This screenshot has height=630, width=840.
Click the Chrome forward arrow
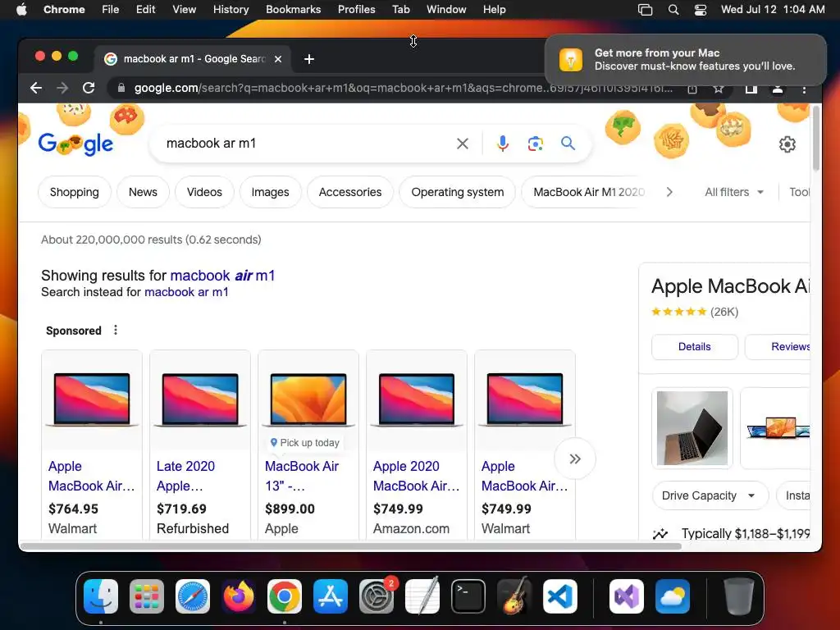[x=62, y=88]
